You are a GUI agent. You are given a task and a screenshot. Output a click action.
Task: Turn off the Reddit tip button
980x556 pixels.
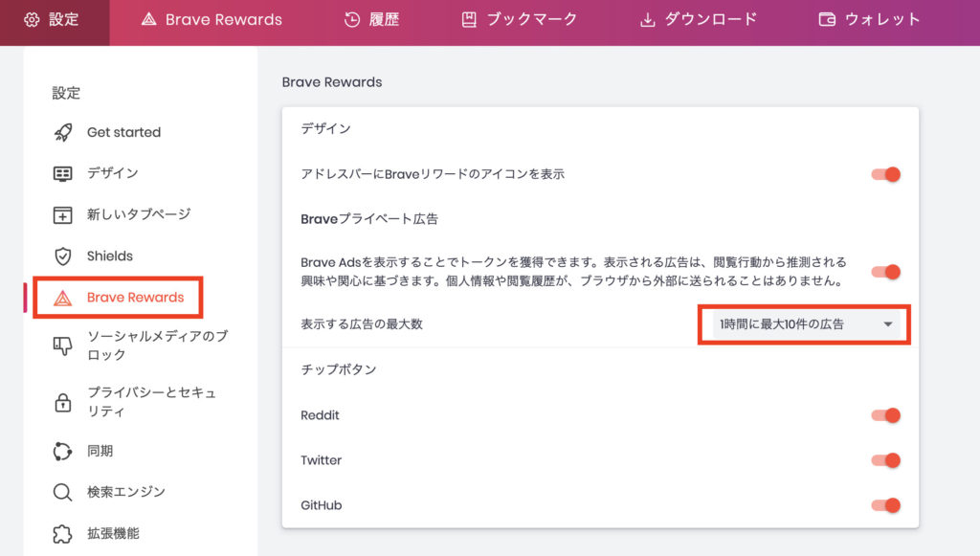click(x=885, y=415)
